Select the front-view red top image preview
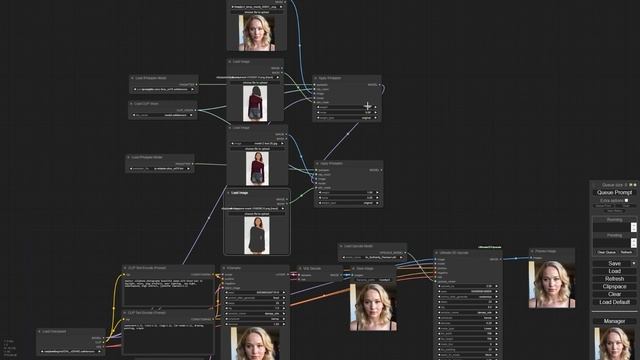Image resolution: width=640 pixels, height=360 pixels. [x=257, y=169]
